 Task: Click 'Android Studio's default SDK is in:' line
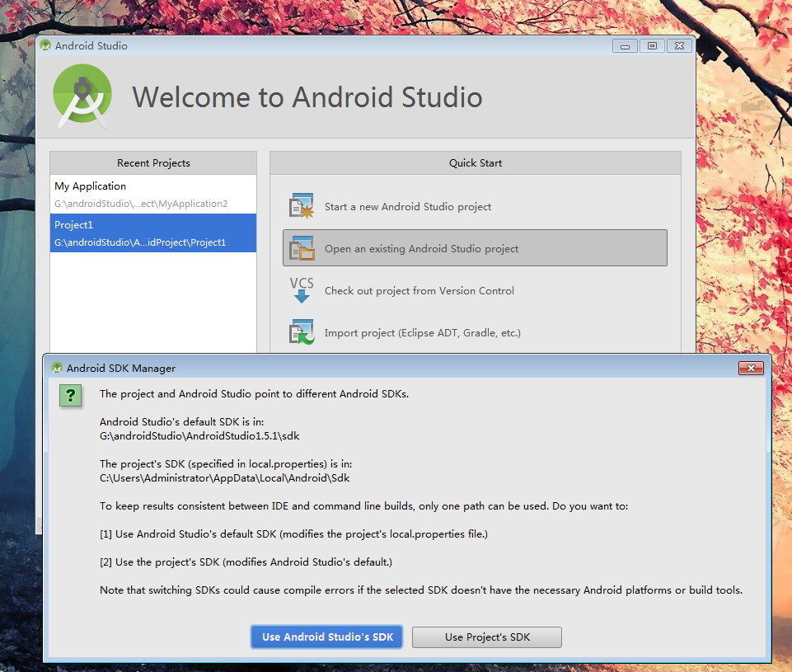(x=182, y=422)
